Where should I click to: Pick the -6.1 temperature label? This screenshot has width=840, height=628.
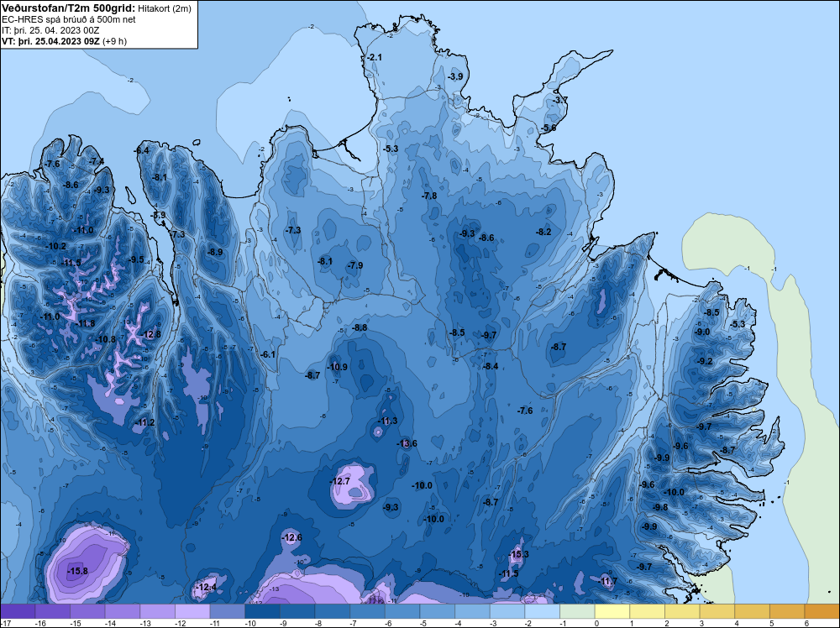[x=268, y=354]
